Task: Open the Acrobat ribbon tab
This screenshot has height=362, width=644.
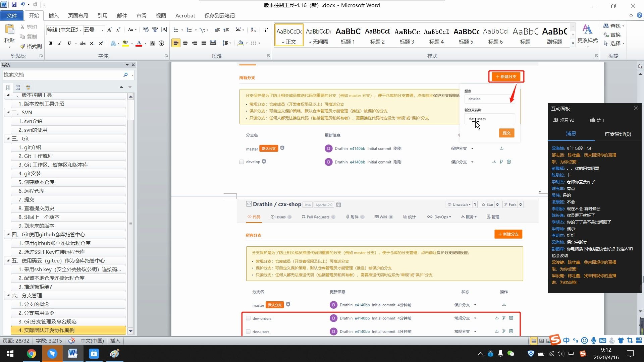Action: 185,15
